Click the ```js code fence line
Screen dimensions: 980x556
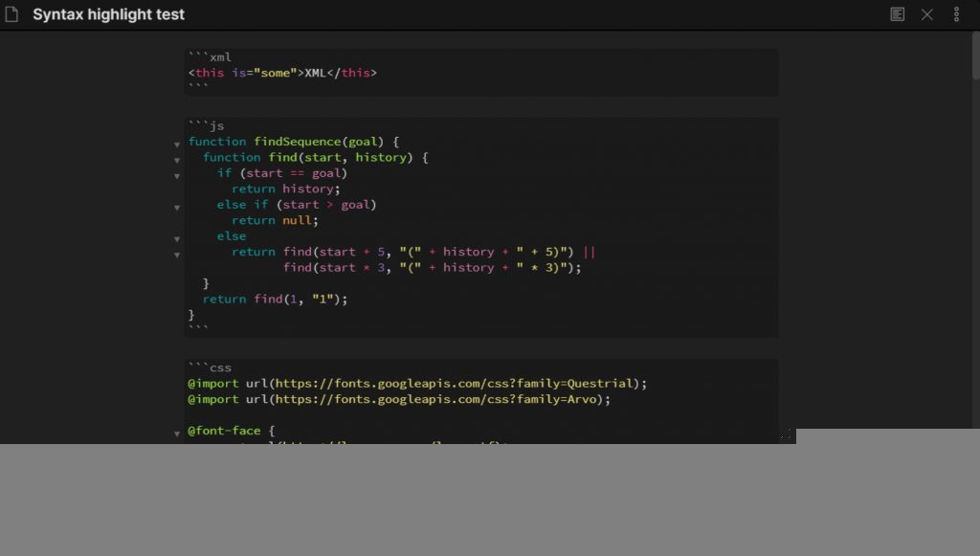point(207,125)
